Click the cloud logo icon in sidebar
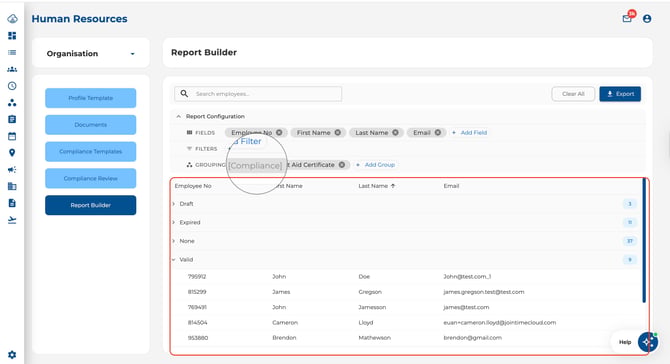The height and width of the screenshot is (364, 670). point(12,19)
